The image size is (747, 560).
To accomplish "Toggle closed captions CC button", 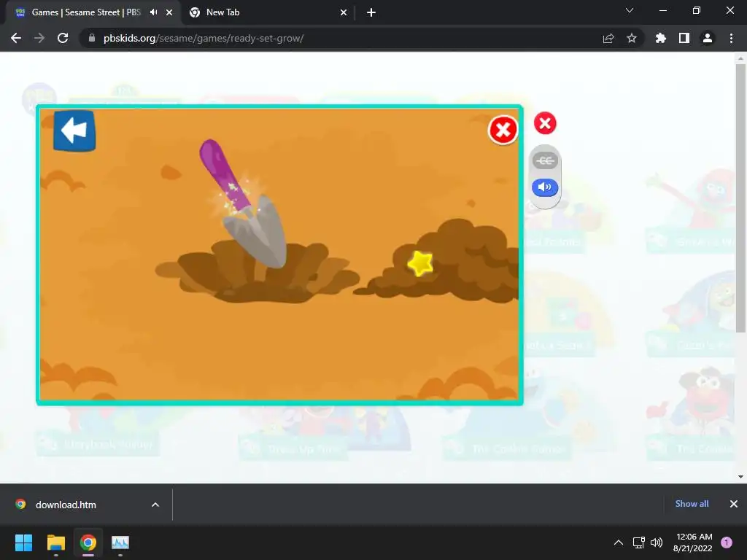I will click(545, 160).
